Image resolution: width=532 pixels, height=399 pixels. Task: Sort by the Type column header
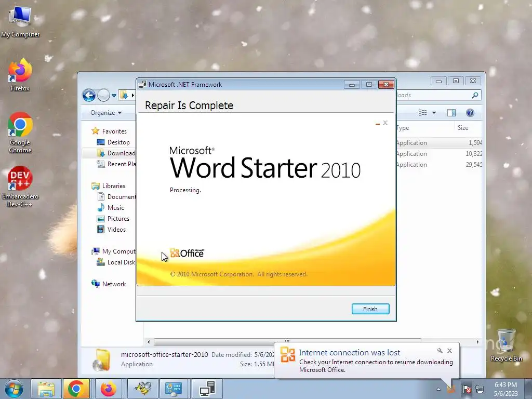pyautogui.click(x=424, y=128)
